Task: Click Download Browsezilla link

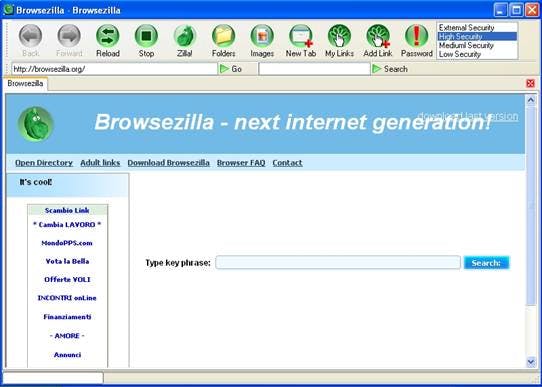Action: click(x=168, y=163)
